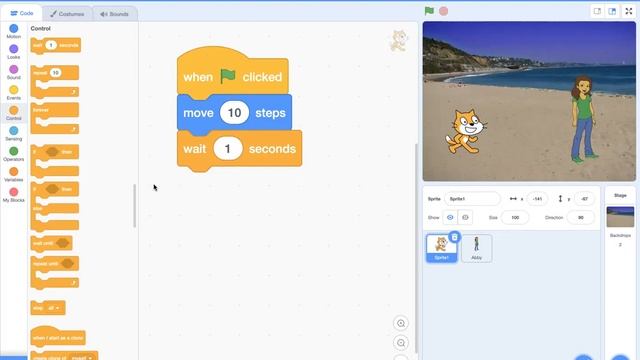Click the 10 field in palette repeat block
The image size is (640, 360).
click(55, 73)
